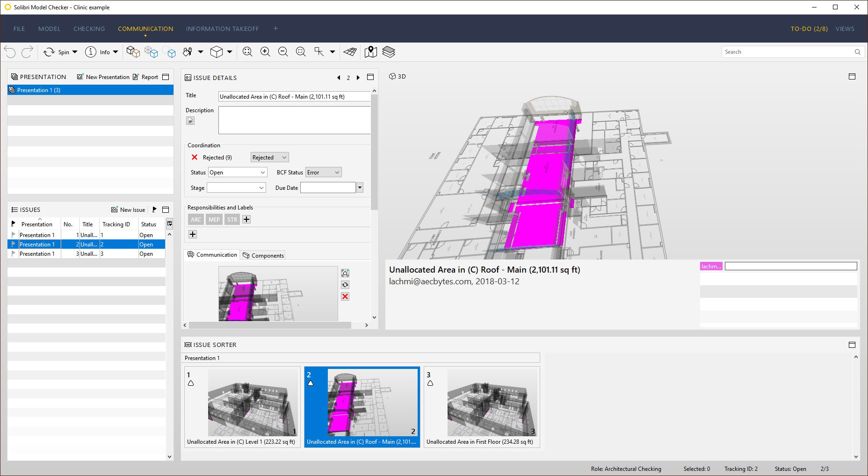Select issue row No. 3 in ISSUES table
Image resolution: width=868 pixels, height=476 pixels.
click(87, 253)
